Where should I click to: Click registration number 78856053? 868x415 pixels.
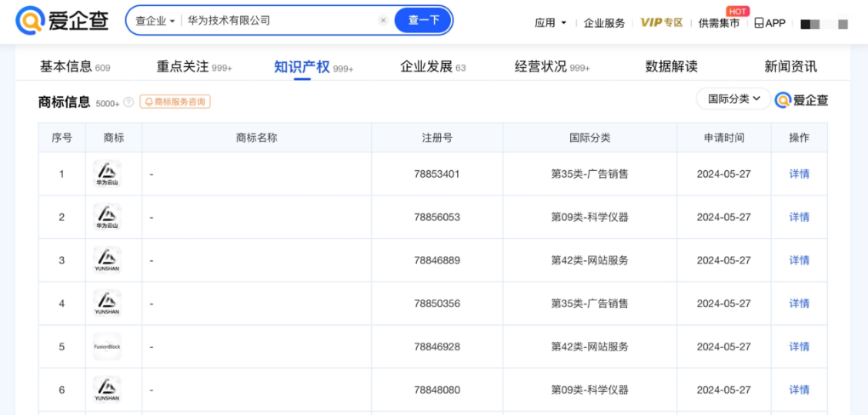[437, 217]
